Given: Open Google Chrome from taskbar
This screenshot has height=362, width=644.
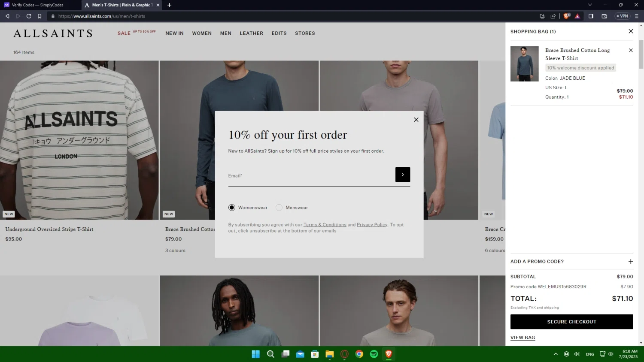Looking at the screenshot, I should pos(359,354).
